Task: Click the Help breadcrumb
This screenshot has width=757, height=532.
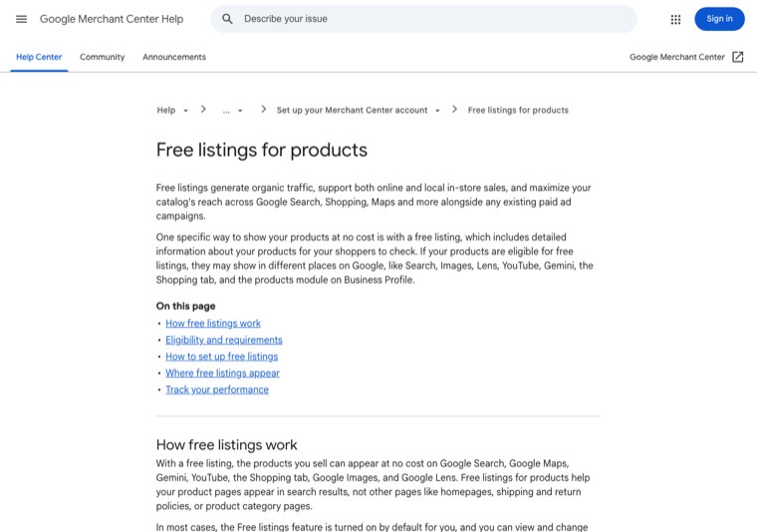Action: [166, 110]
